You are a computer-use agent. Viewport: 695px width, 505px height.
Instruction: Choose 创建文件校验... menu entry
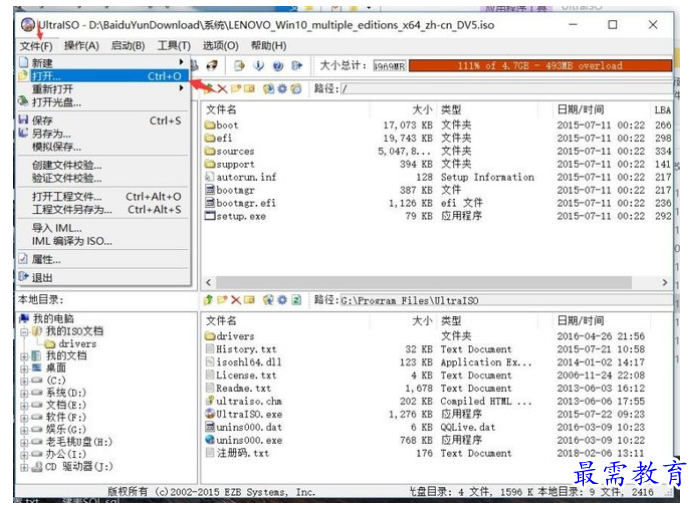pos(104,165)
